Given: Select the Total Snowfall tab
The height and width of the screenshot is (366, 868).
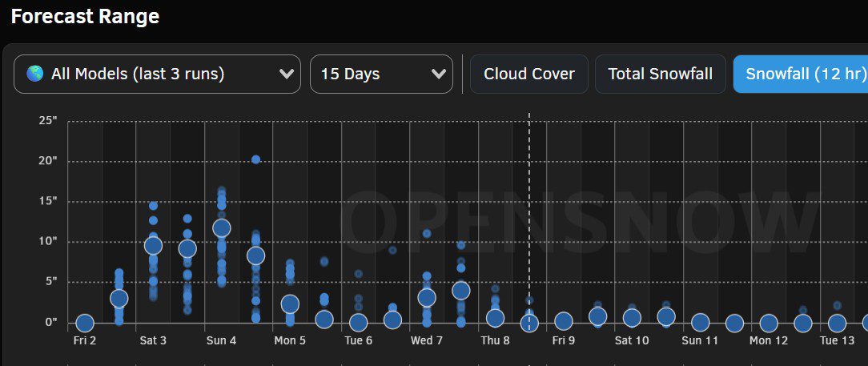Looking at the screenshot, I should (660, 74).
